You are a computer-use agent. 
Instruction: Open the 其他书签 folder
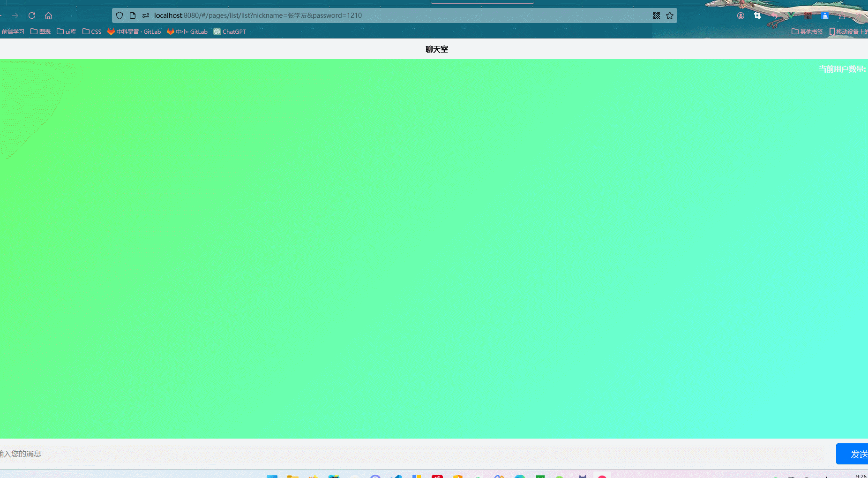tap(807, 31)
